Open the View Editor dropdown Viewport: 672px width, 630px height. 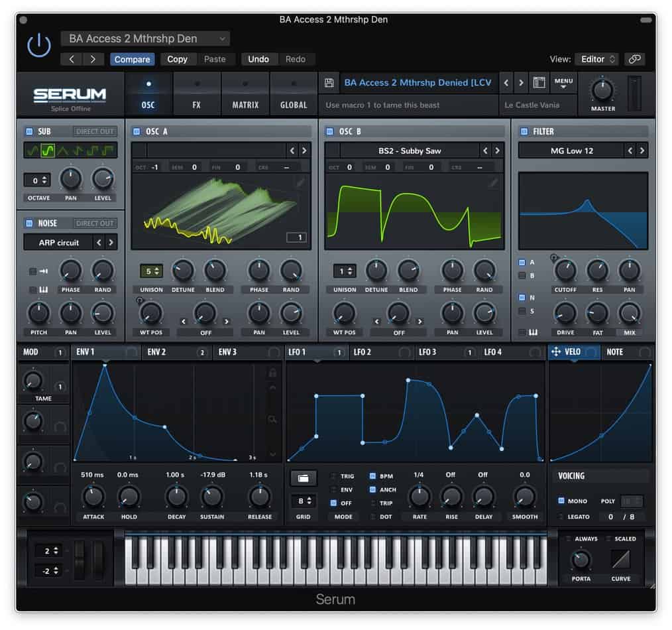[x=598, y=59]
